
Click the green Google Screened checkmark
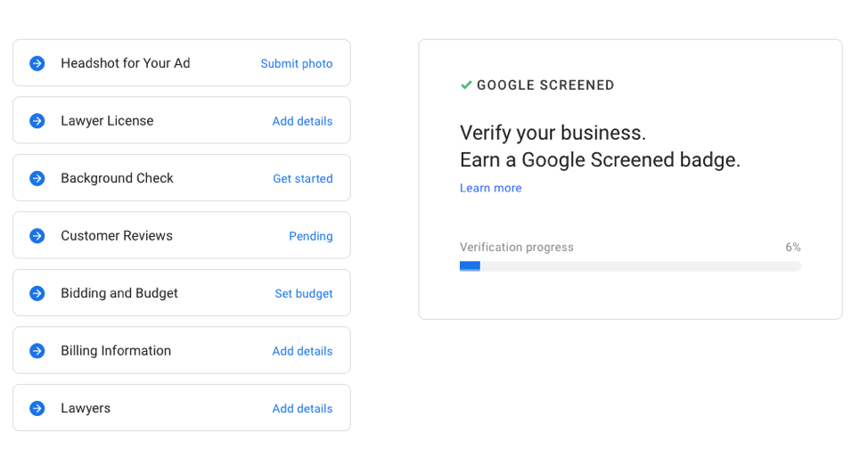coord(466,85)
